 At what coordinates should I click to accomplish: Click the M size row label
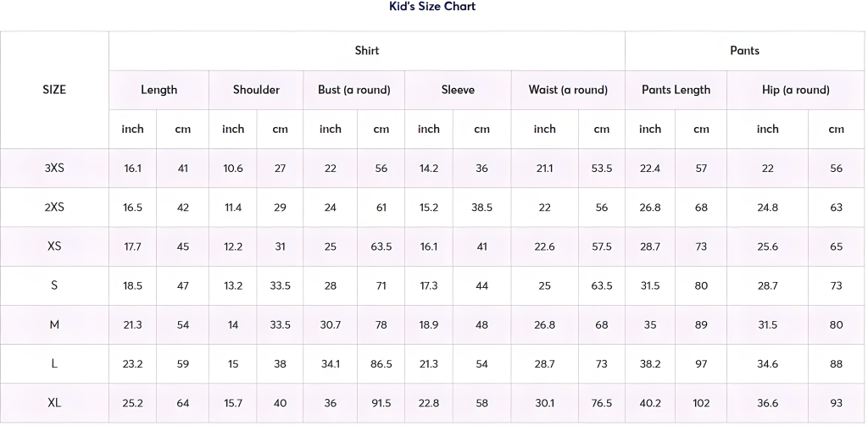(x=54, y=324)
